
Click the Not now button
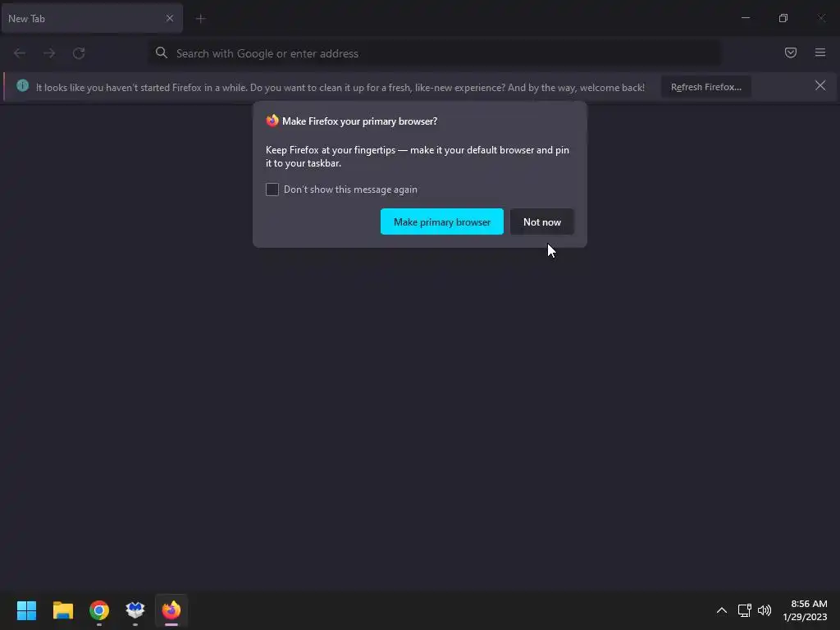(x=541, y=221)
